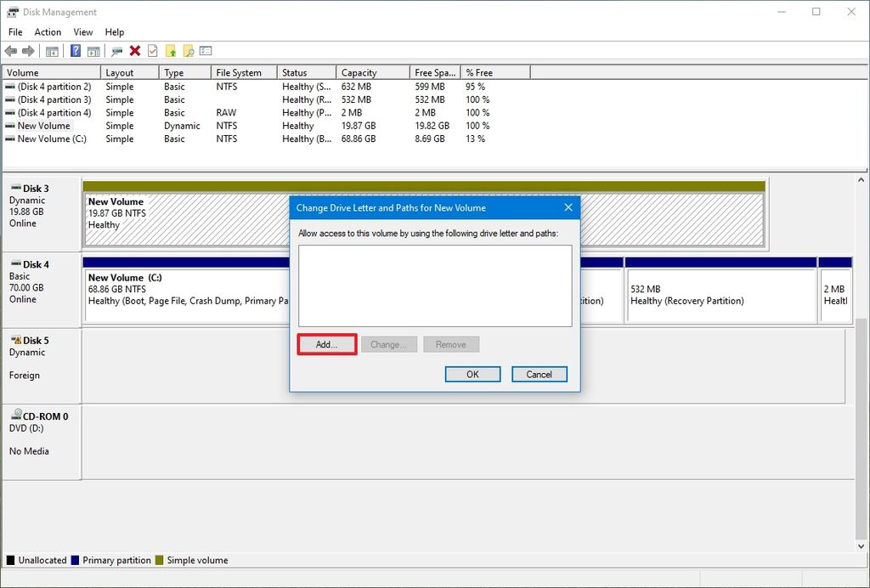Click the checklist toolbar icon

(153, 50)
